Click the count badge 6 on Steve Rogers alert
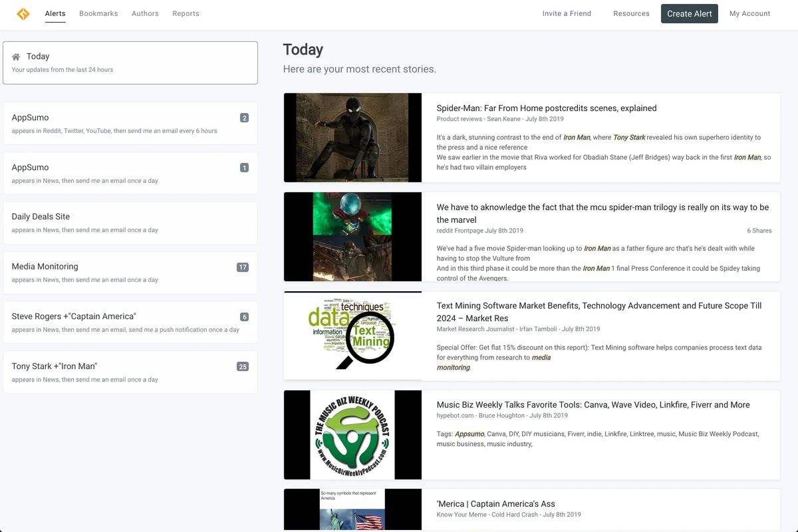Screen dimensions: 798x532 point(244,317)
